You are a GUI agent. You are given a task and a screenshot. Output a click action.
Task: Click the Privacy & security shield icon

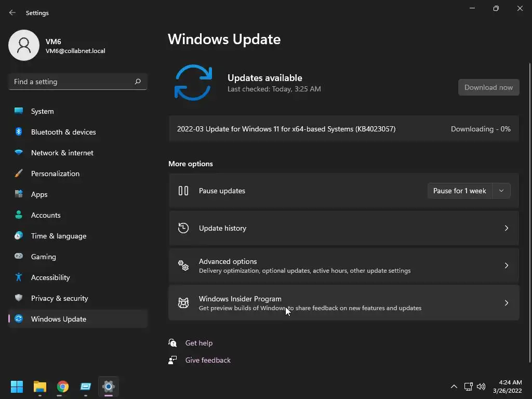pos(19,298)
